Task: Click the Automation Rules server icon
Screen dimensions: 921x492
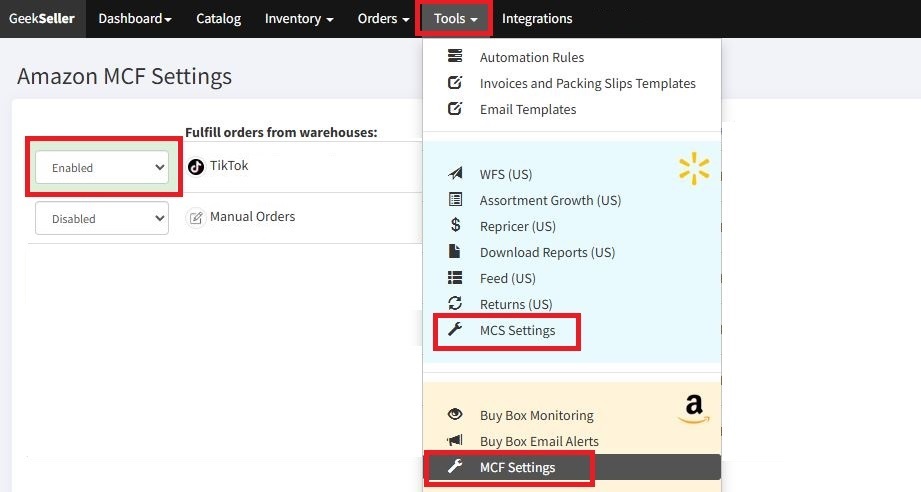Action: [x=455, y=57]
